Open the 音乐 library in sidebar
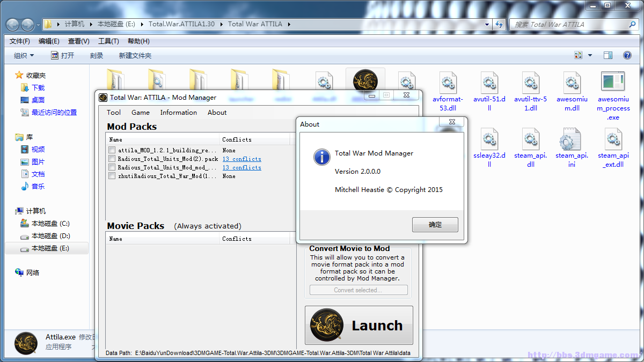 (38, 186)
